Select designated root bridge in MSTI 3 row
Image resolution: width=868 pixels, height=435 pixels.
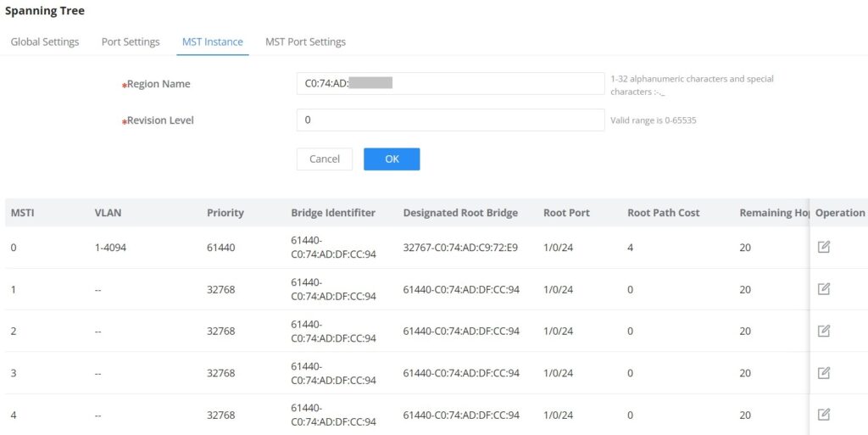click(x=461, y=373)
